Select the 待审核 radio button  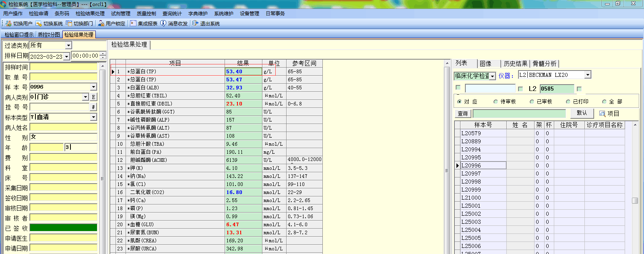point(496,102)
